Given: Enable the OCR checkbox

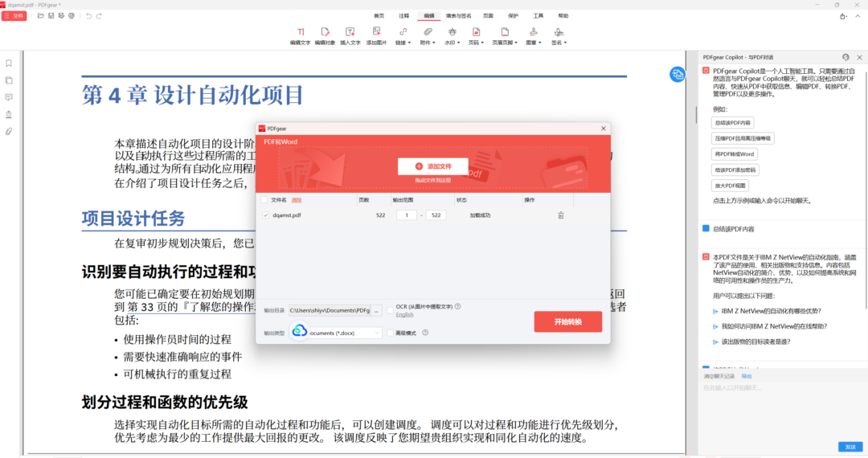Looking at the screenshot, I should 391,310.
